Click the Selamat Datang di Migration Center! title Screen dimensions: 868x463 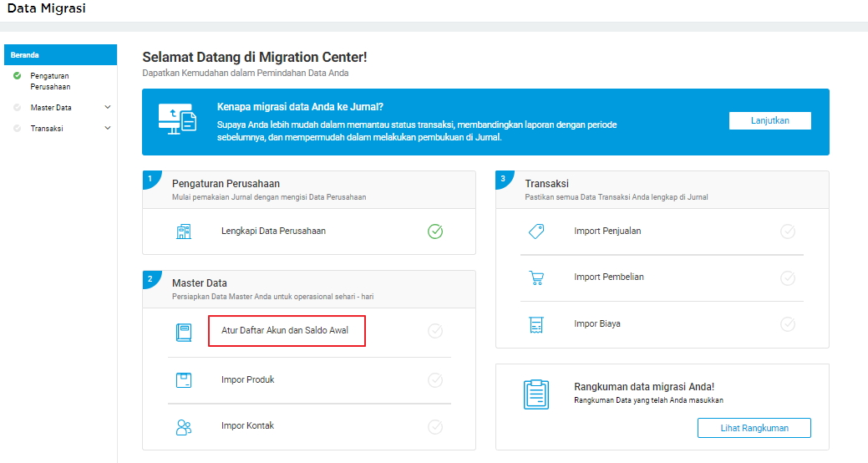255,57
